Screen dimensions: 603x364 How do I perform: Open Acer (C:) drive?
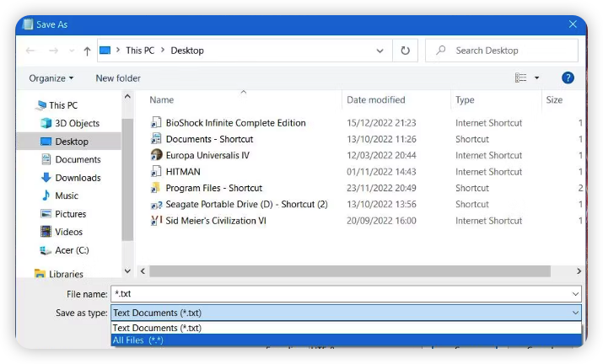[x=72, y=250]
